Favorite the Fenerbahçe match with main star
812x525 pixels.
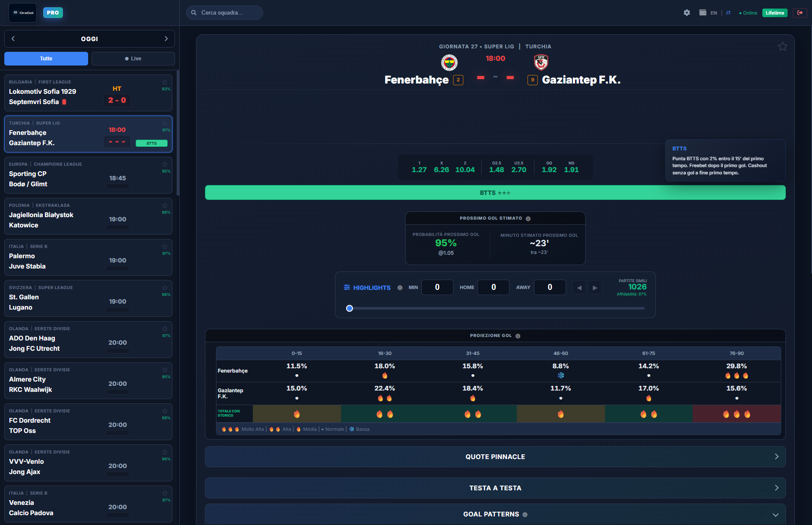[x=782, y=46]
